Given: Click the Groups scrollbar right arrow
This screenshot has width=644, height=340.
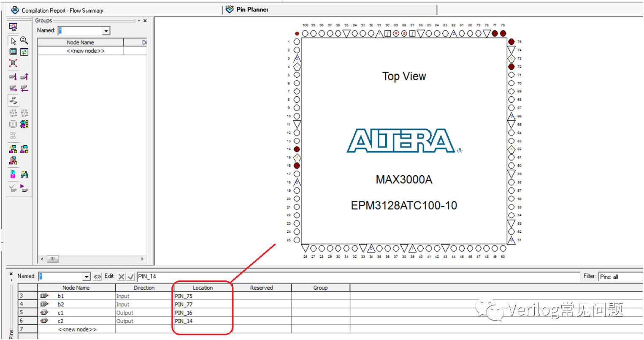Looking at the screenshot, I should pyautogui.click(x=142, y=259).
